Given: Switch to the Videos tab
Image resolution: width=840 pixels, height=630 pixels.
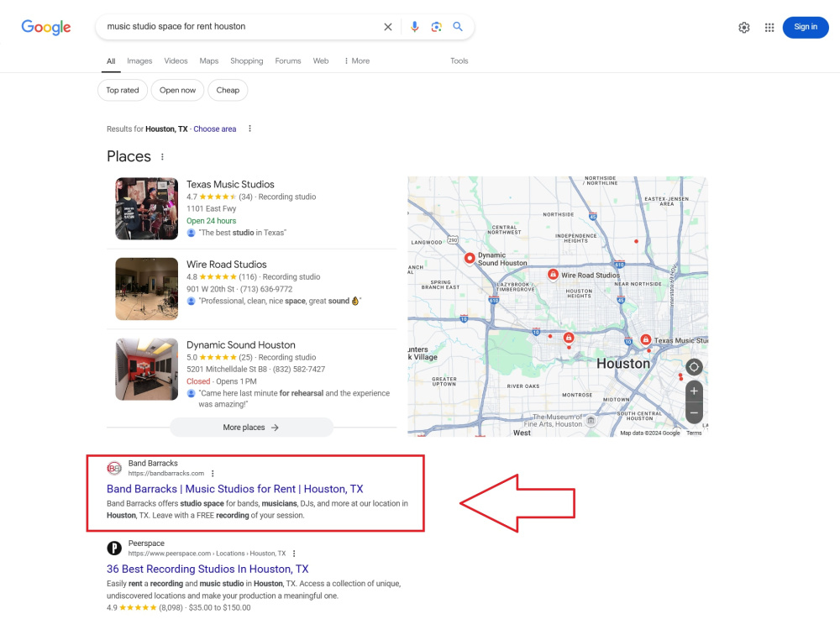Looking at the screenshot, I should 176,61.
